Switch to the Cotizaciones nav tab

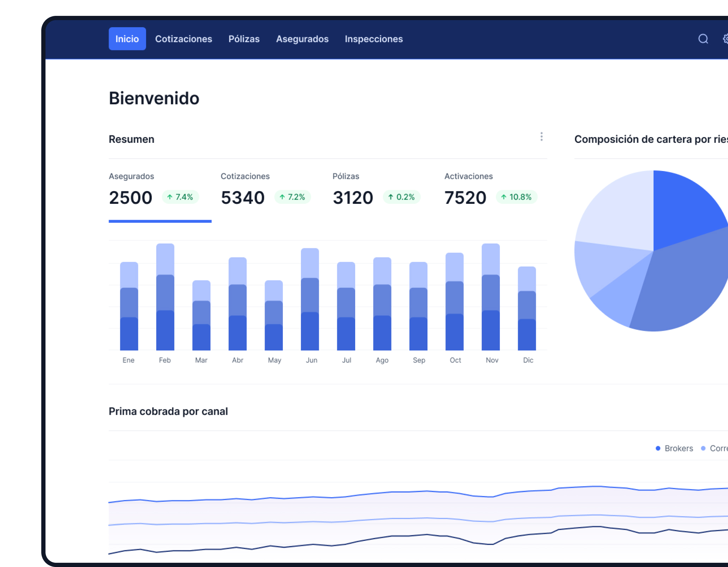[183, 39]
